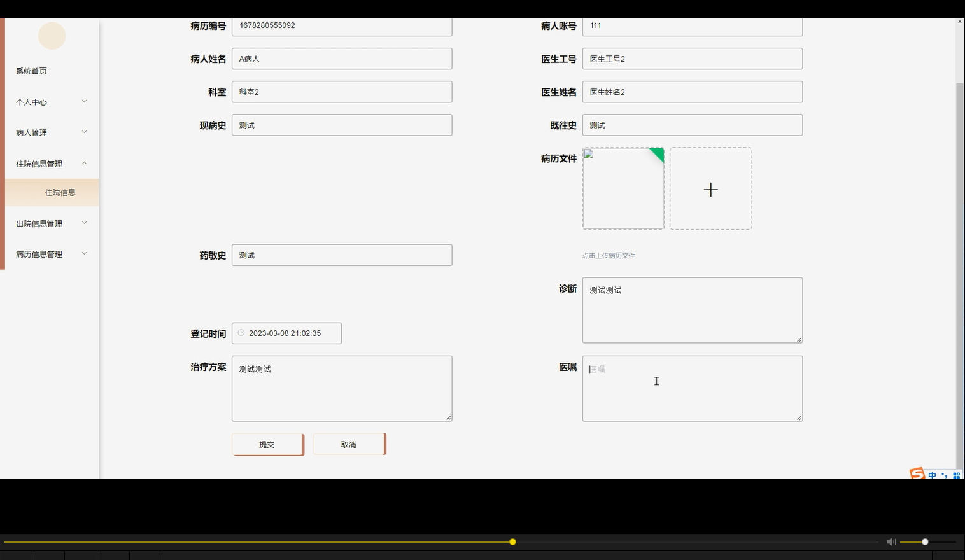Click the 提交 button to submit

(267, 444)
